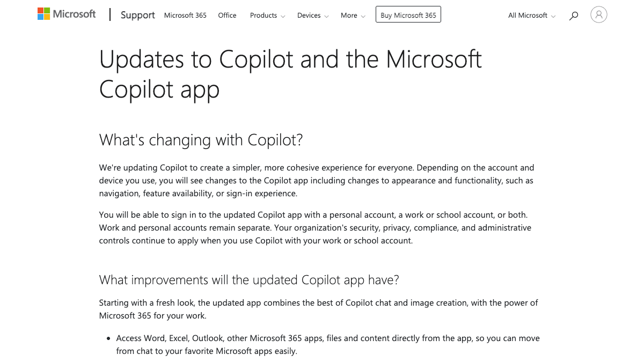The image size is (644, 362).
Task: Click the Buy Microsoft 365 button
Action: click(408, 15)
